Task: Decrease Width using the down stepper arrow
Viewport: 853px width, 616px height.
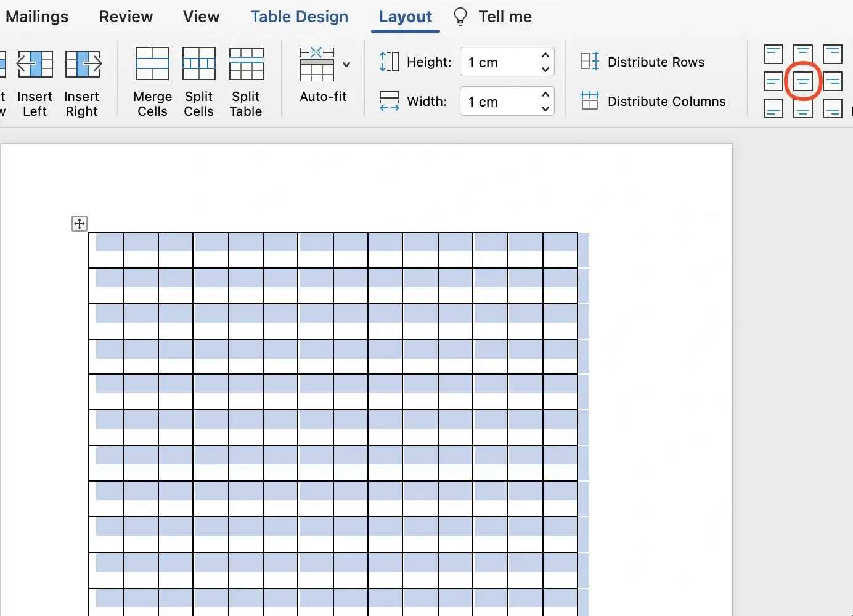Action: [x=545, y=108]
